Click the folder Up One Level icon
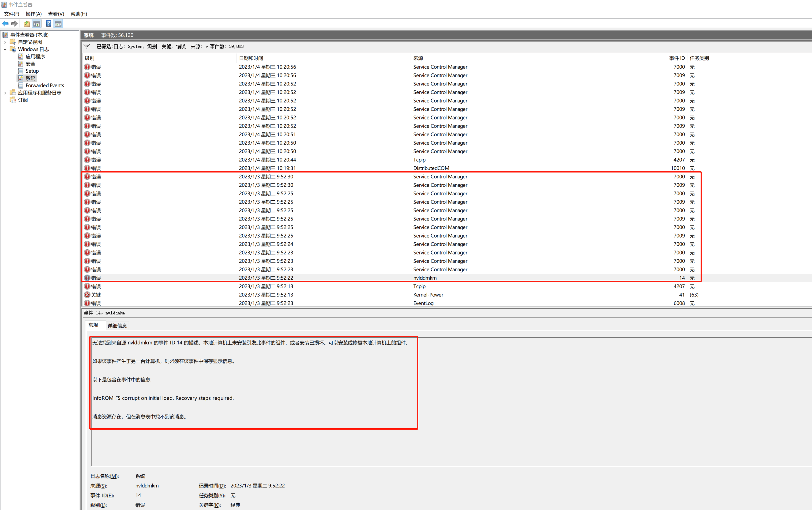The image size is (812, 510). coord(27,24)
